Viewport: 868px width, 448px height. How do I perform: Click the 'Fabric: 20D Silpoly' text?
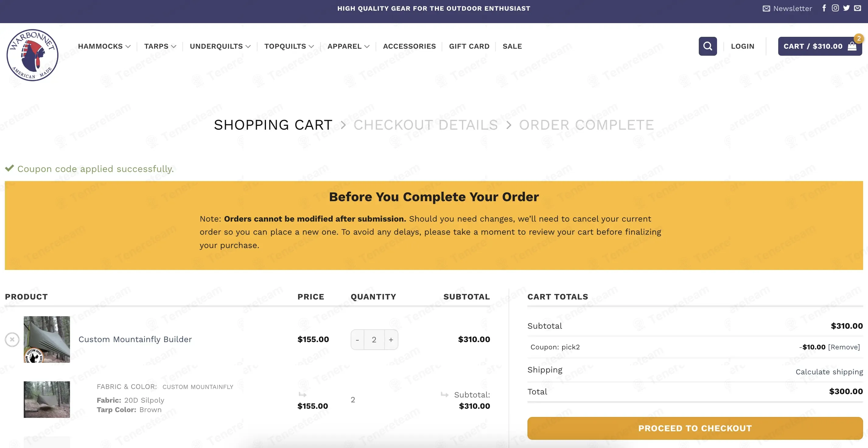point(130,400)
